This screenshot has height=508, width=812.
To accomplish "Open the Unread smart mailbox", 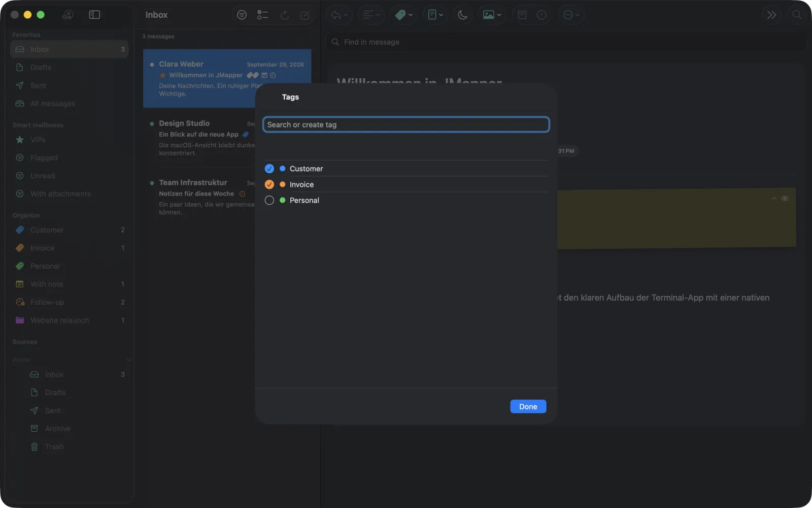I will pos(70,176).
